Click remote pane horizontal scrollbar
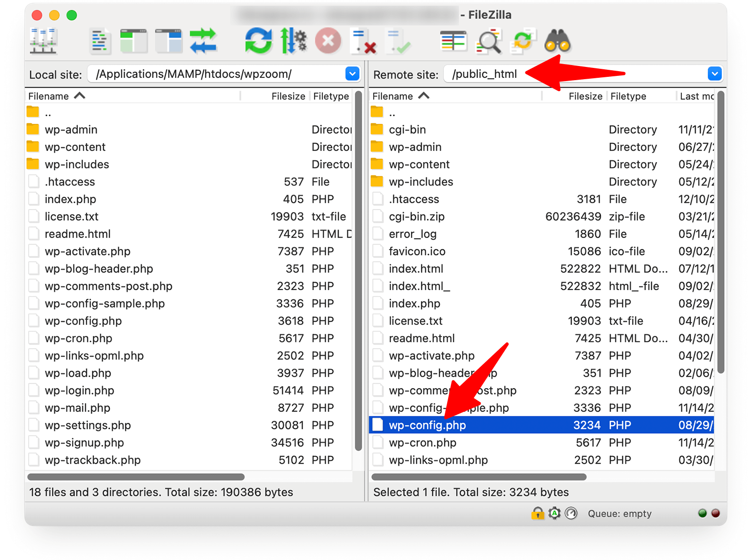The width and height of the screenshot is (753, 560). (x=479, y=477)
